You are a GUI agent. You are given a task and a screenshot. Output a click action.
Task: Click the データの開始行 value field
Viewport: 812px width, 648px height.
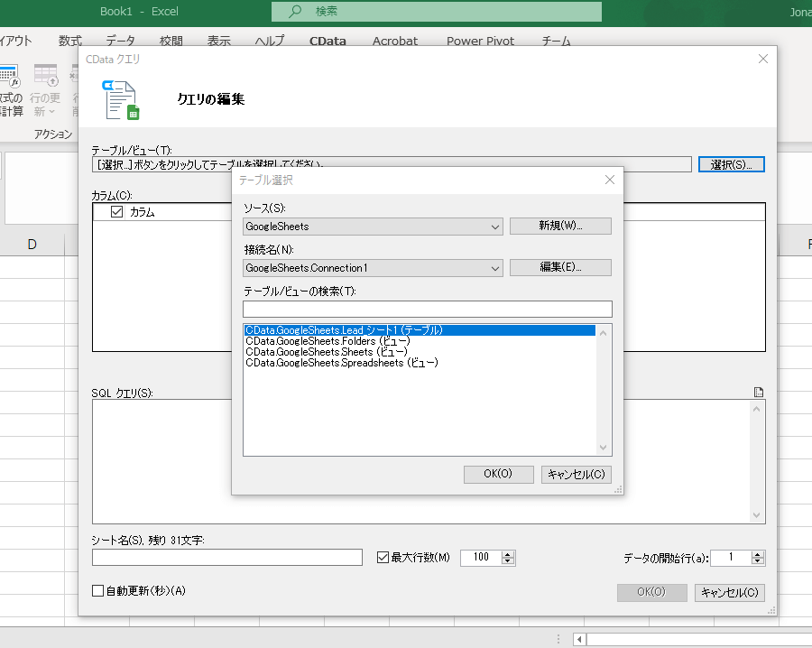pos(731,558)
